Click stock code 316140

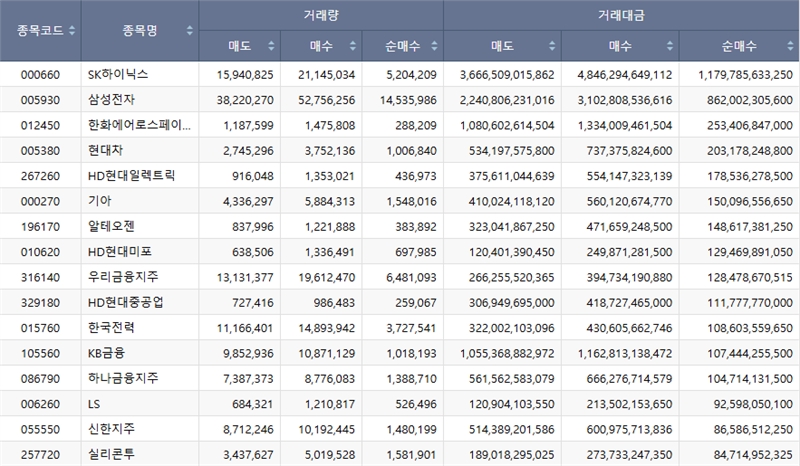[x=40, y=278]
